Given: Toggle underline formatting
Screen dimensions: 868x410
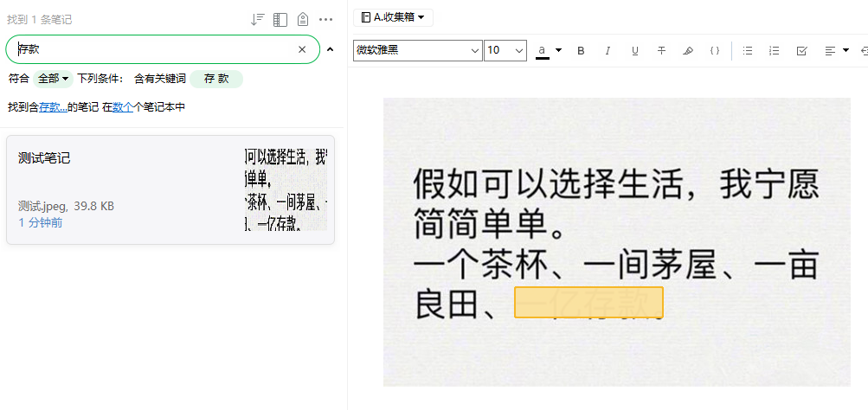Looking at the screenshot, I should pyautogui.click(x=634, y=51).
